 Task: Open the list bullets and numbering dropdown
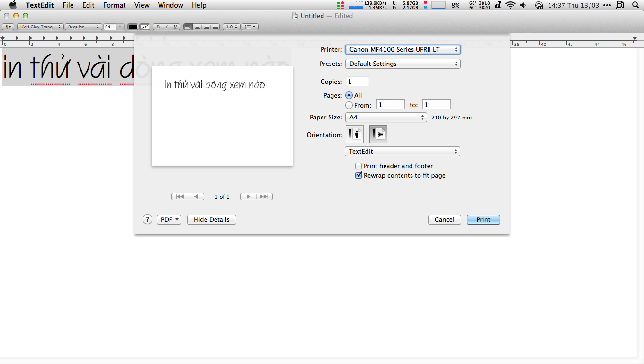pyautogui.click(x=250, y=27)
